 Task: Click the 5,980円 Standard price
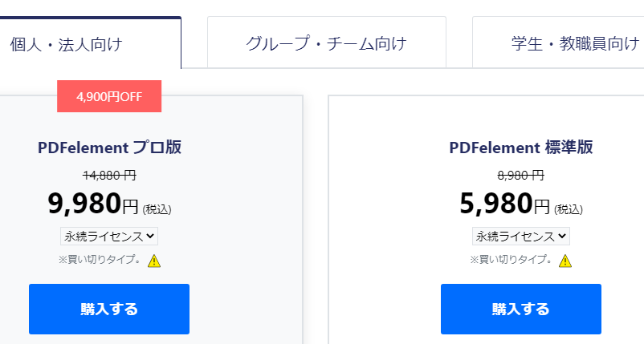pyautogui.click(x=505, y=204)
